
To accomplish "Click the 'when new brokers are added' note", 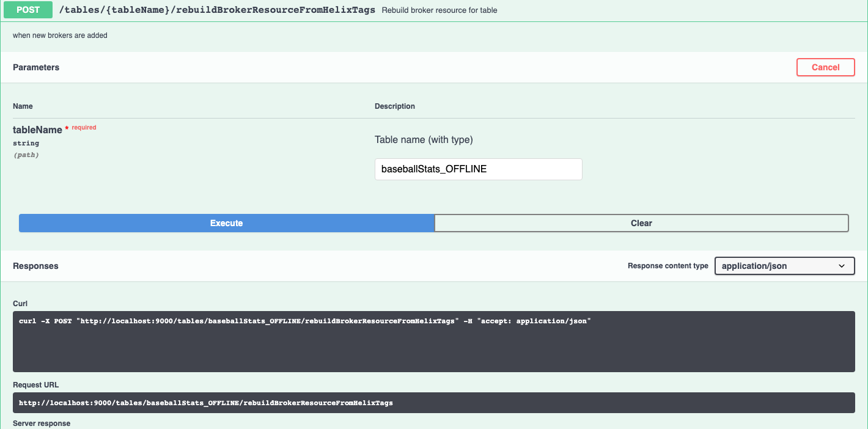I will point(60,35).
